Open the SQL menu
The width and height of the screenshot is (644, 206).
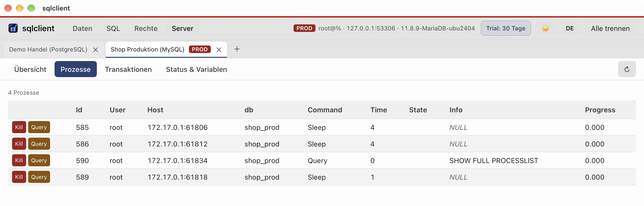(113, 28)
